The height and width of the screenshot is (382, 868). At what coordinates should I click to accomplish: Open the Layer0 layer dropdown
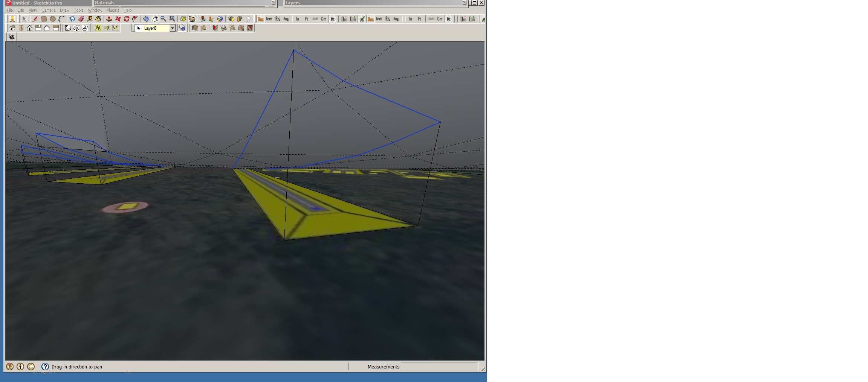click(172, 28)
